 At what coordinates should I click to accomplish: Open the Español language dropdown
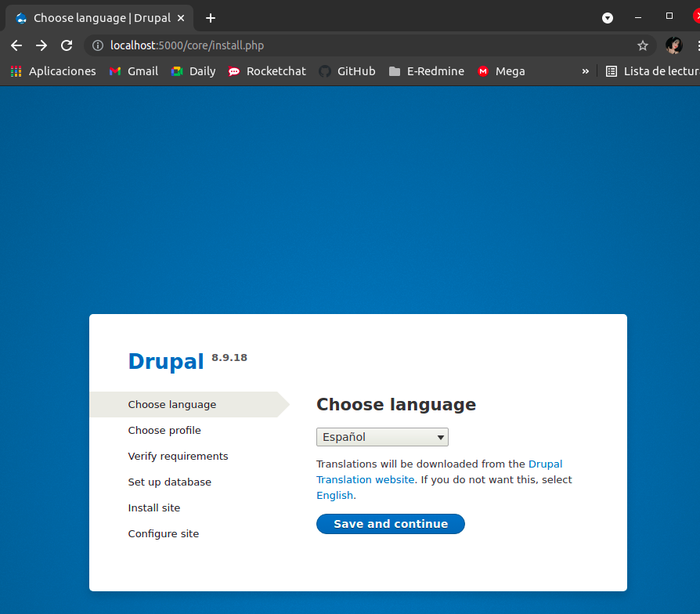[x=382, y=437]
